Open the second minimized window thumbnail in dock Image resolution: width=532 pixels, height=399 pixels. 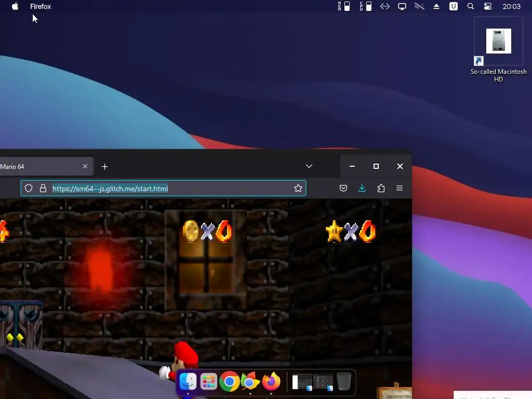pos(323,382)
